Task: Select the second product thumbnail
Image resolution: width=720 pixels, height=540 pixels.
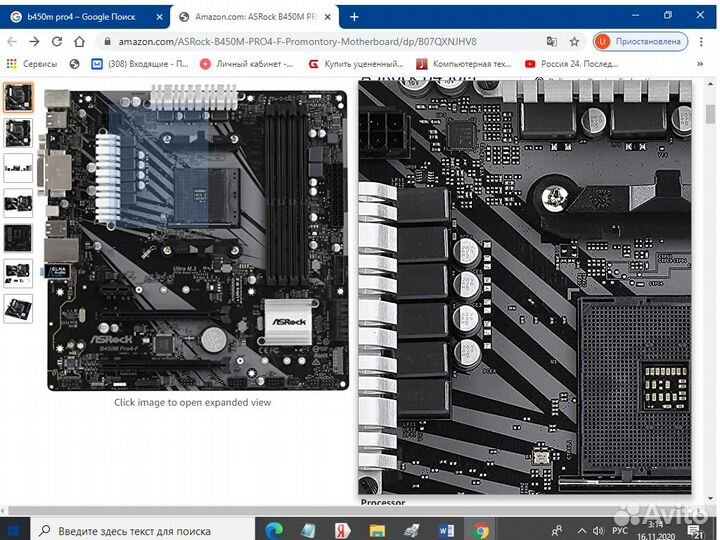Action: click(18, 133)
